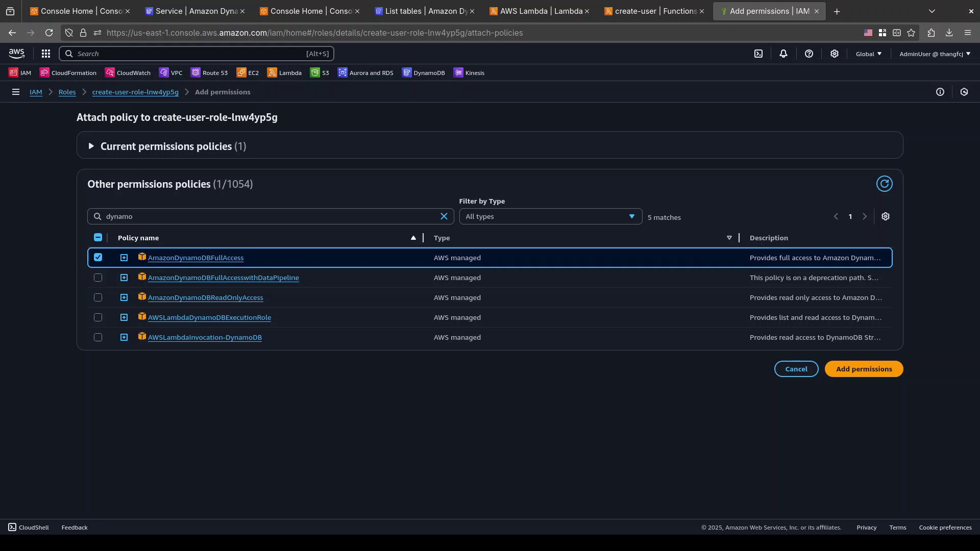The height and width of the screenshot is (551, 980).
Task: Open the Aurora and RDS favorites shortcut
Action: tap(365, 72)
